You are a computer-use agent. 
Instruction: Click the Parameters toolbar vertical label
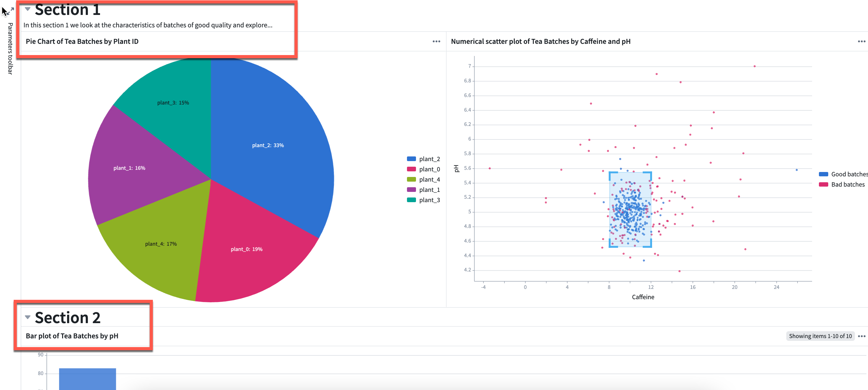click(11, 49)
